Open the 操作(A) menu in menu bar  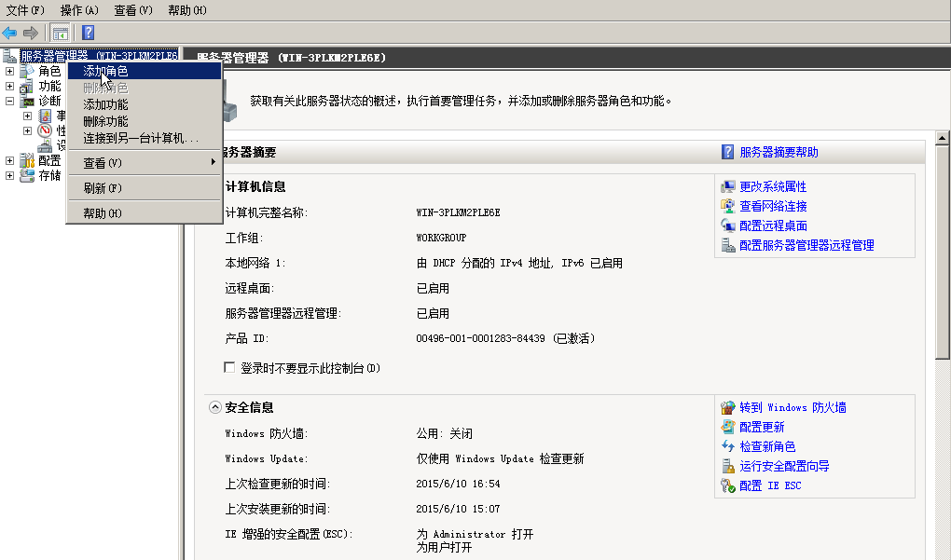(x=79, y=10)
